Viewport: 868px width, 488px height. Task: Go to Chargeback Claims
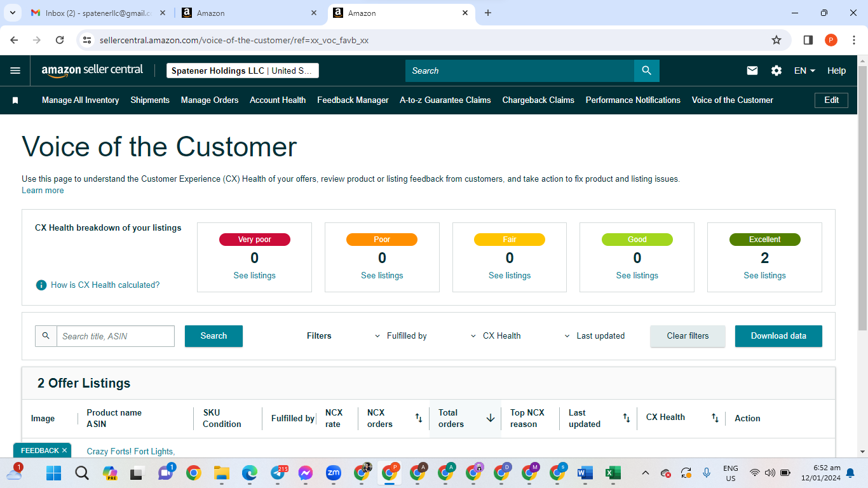[x=538, y=100]
